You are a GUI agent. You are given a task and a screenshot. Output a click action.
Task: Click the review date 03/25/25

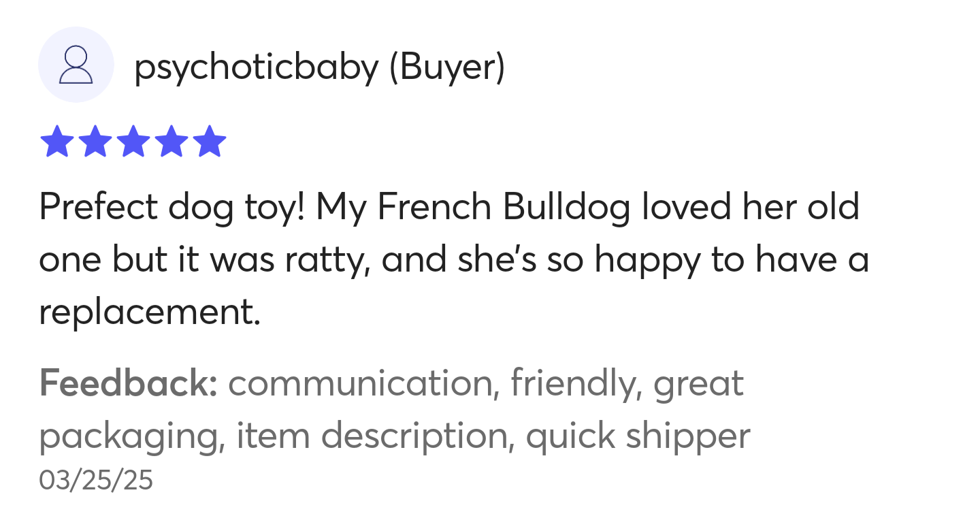[x=96, y=481]
